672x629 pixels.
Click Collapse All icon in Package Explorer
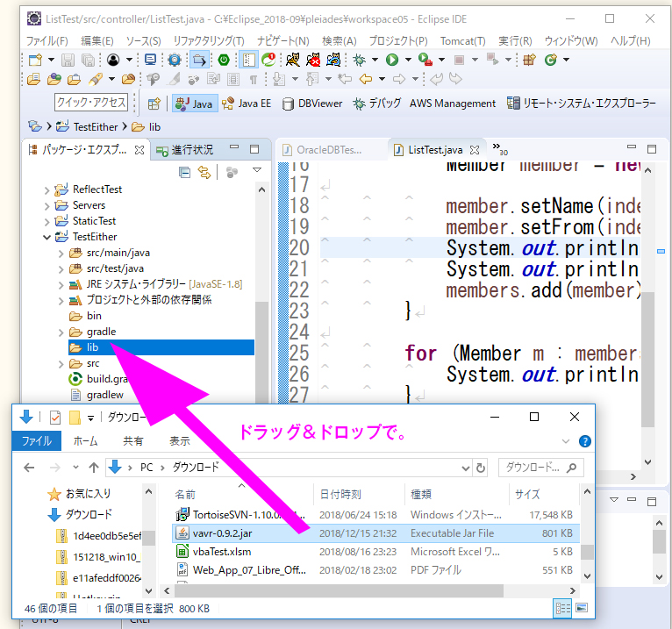pos(185,172)
